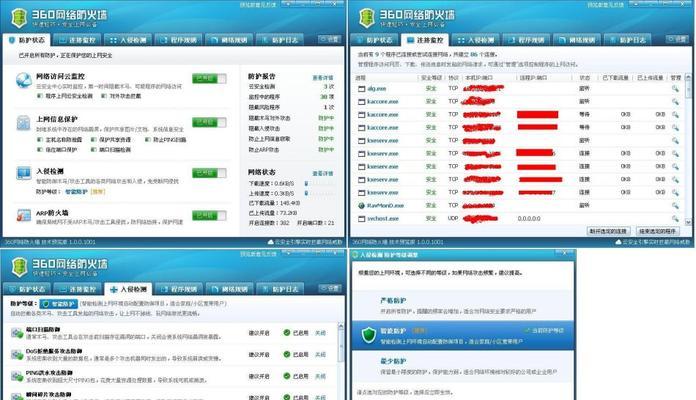
Task: Open 设置 in intrusion detection window
Action: [329, 289]
